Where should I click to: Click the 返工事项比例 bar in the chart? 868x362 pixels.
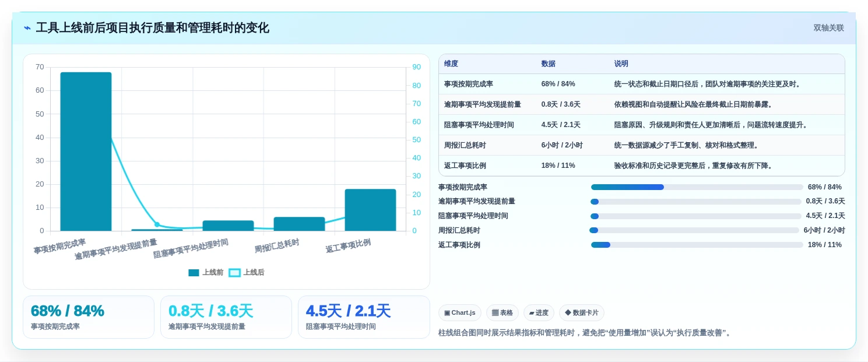(370, 210)
